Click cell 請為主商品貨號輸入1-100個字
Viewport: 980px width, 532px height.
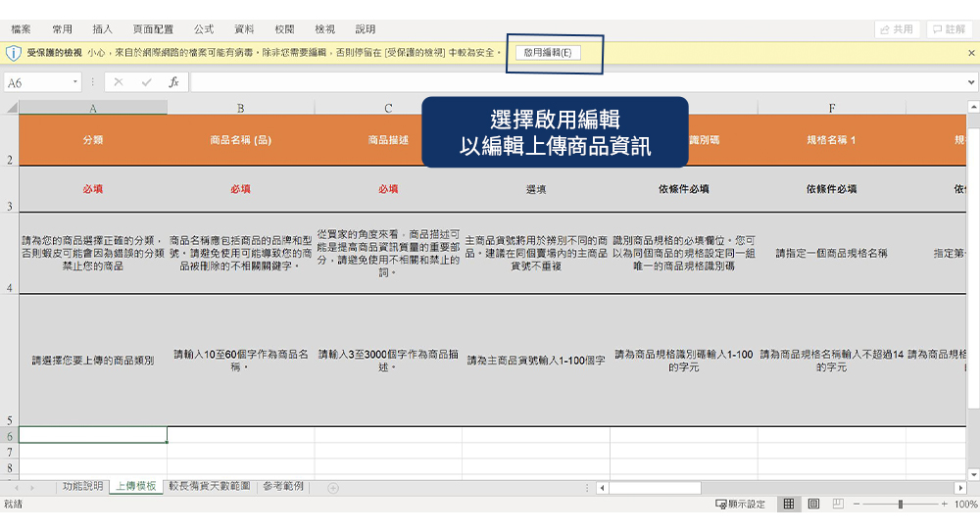click(536, 361)
